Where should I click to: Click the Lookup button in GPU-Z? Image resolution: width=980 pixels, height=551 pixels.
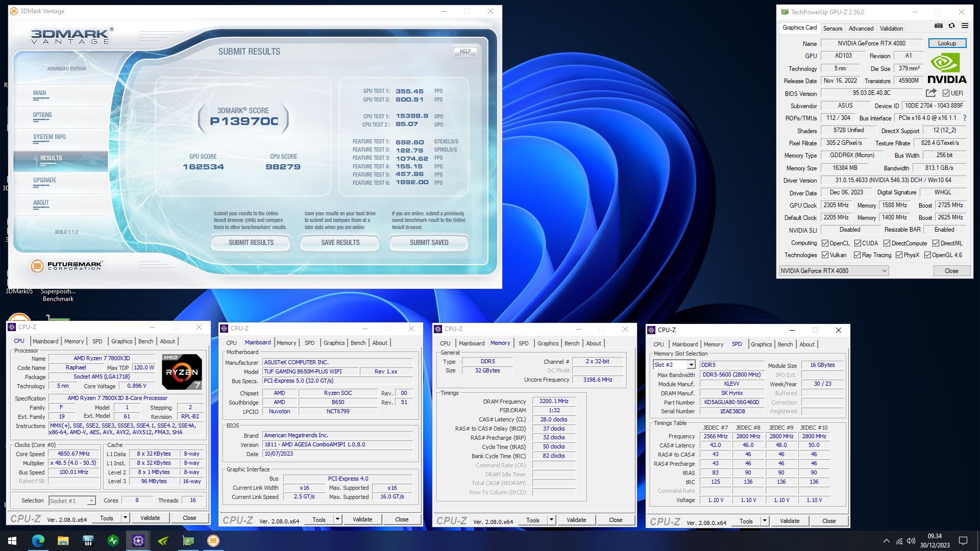947,43
